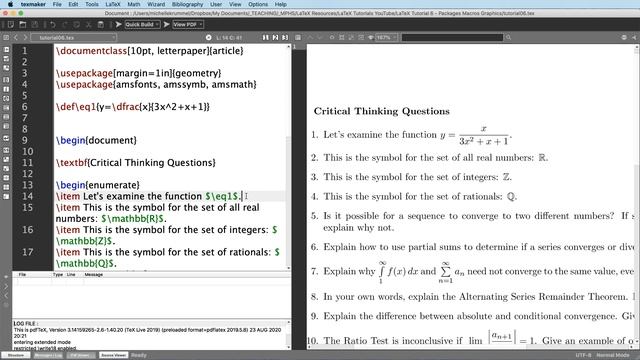Viewport: 640px width, 360px height.
Task: Click the \def\eq1 macro line in editor
Action: (x=133, y=107)
